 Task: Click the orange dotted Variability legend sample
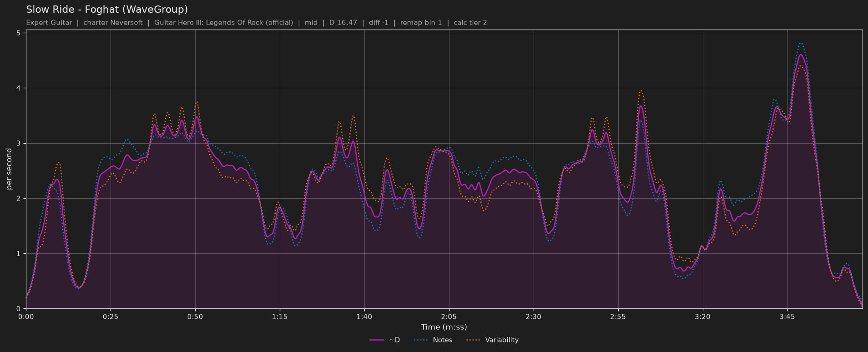pyautogui.click(x=474, y=340)
